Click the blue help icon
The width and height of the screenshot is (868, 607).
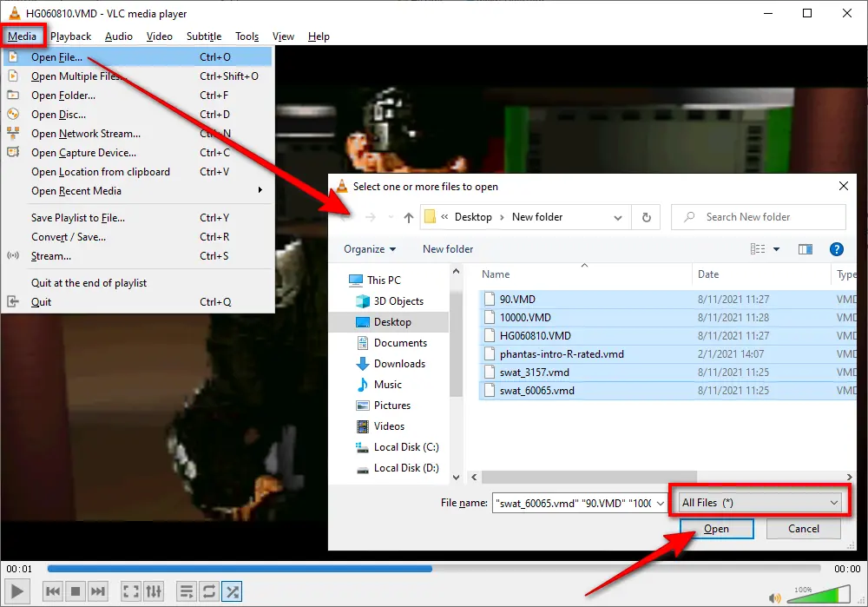coord(837,249)
